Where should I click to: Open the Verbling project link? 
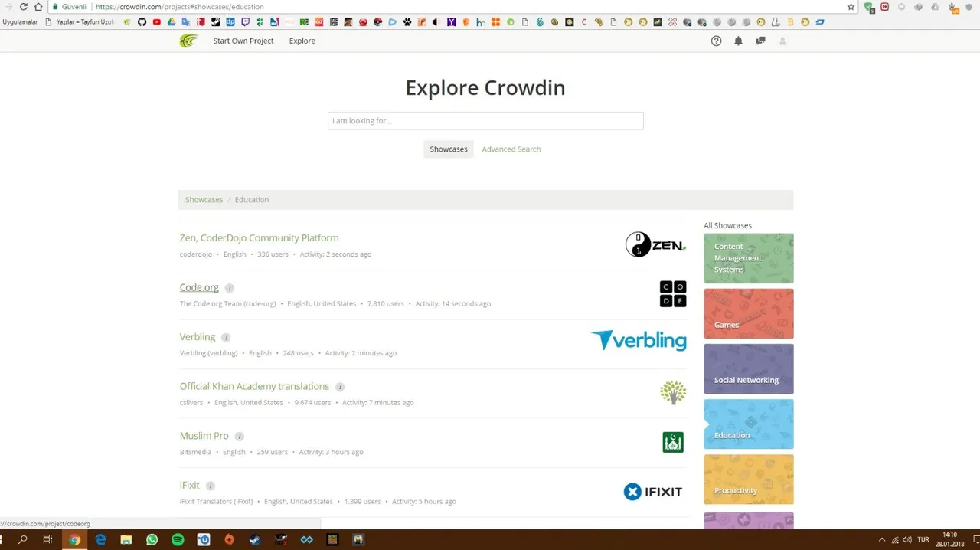point(198,337)
